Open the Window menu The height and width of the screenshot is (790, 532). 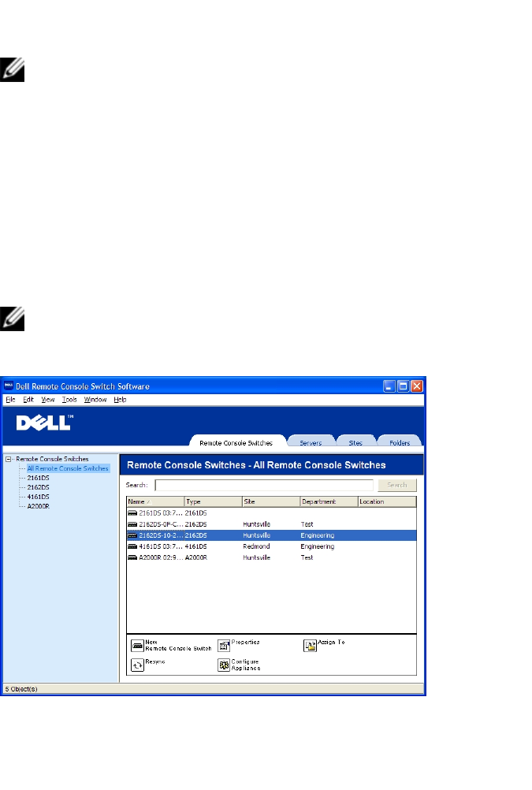(x=95, y=400)
